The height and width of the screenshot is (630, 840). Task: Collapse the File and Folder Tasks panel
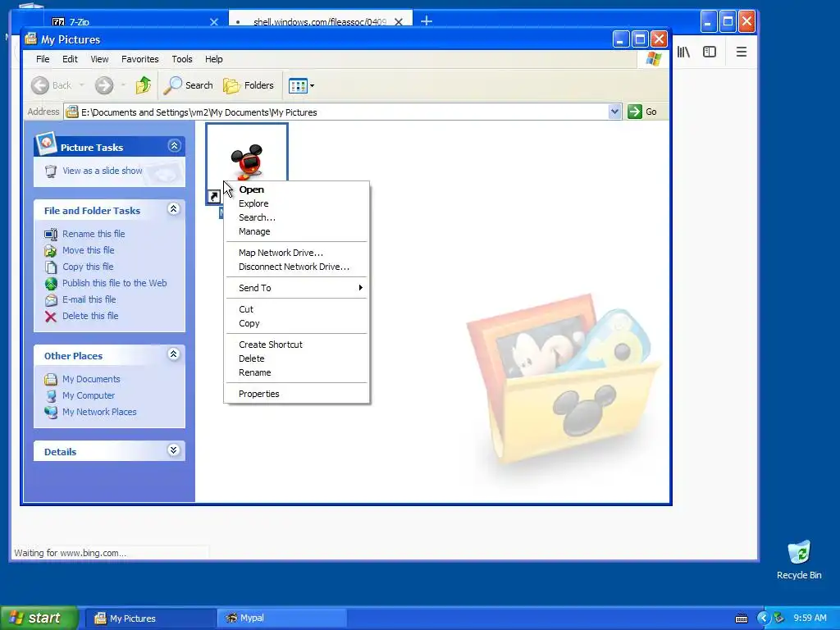click(174, 209)
